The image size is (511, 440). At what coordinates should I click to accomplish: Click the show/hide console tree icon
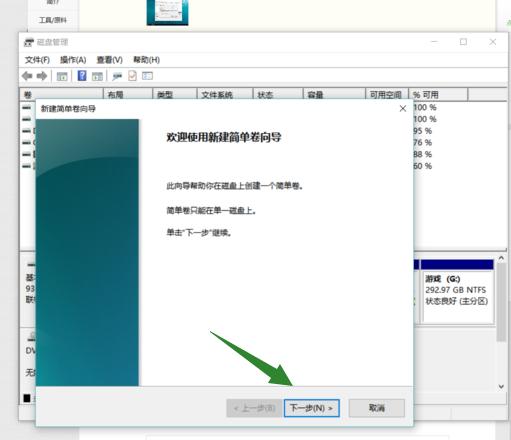click(62, 76)
